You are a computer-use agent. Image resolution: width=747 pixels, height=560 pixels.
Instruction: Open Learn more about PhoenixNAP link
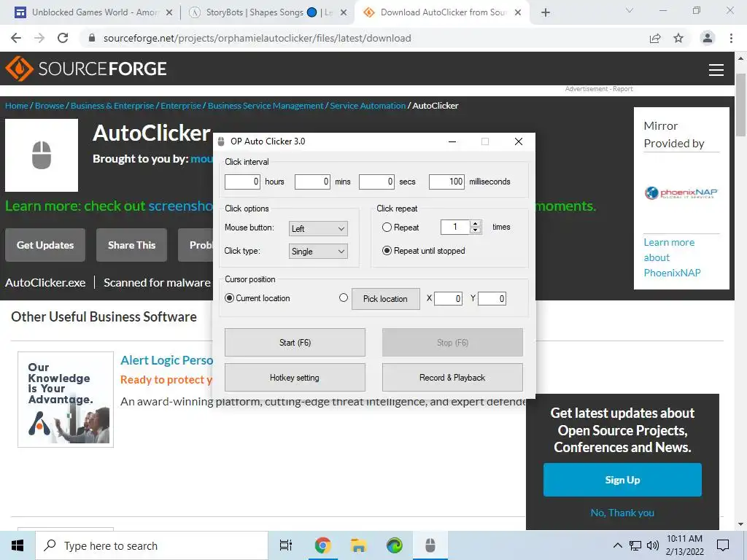coord(672,257)
